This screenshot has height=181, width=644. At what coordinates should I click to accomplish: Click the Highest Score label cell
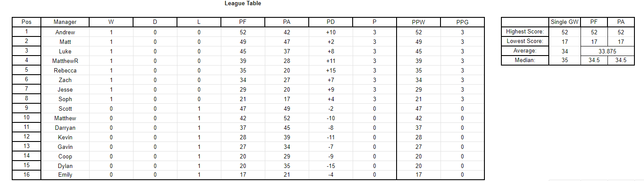point(525,32)
